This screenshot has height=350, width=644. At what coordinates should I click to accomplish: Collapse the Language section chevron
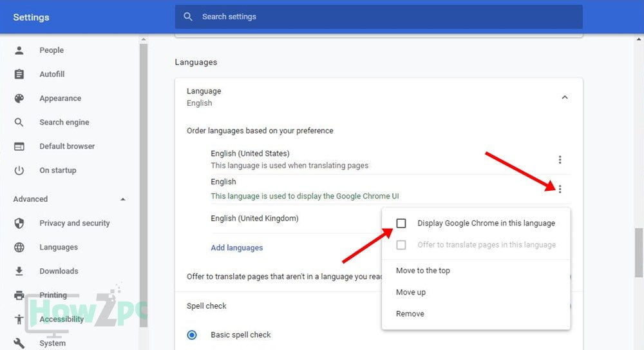point(565,97)
